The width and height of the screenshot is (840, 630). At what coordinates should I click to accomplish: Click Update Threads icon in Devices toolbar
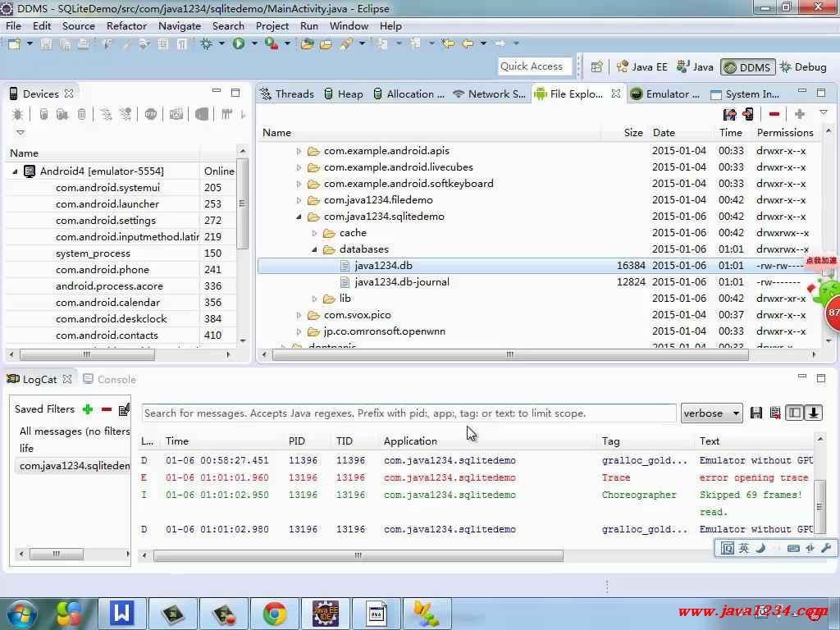click(106, 114)
